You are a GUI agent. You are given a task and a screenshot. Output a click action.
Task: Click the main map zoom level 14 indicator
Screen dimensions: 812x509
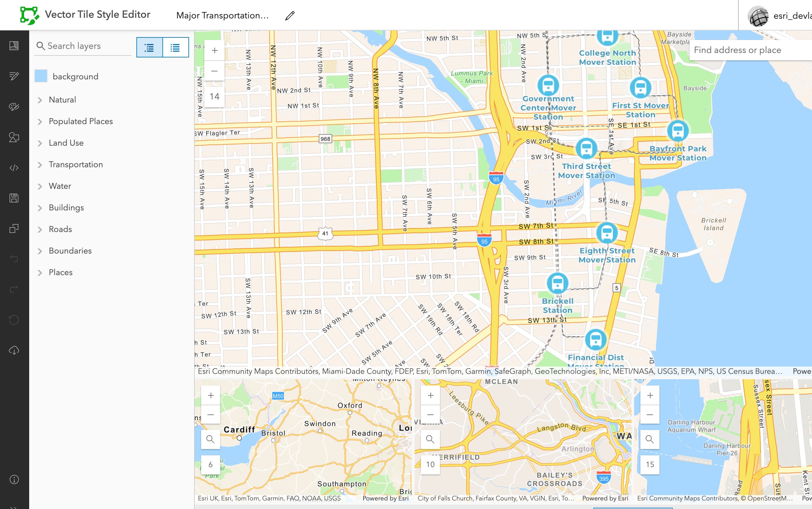pos(214,96)
